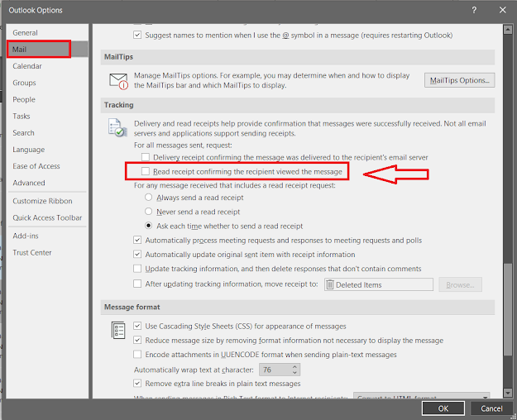Image resolution: width=517 pixels, height=420 pixels.
Task: Toggle Remove extra line breaks checkbox
Action: pyautogui.click(x=137, y=383)
